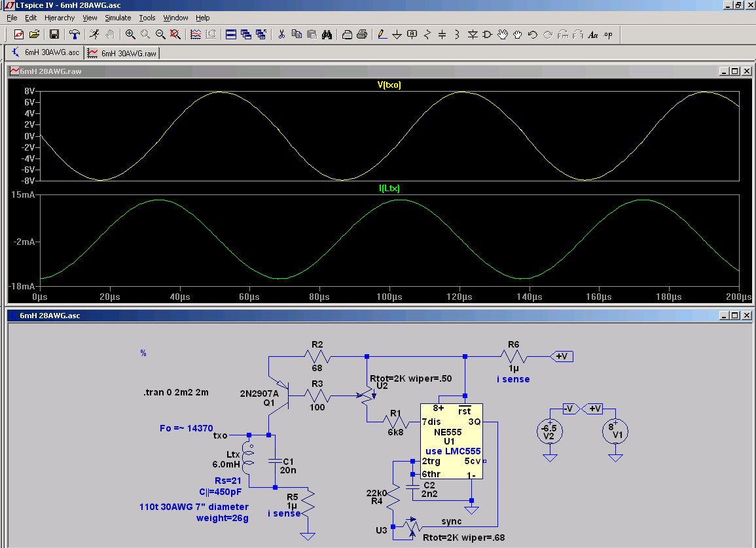Click the V(txo) trace label

389,84
